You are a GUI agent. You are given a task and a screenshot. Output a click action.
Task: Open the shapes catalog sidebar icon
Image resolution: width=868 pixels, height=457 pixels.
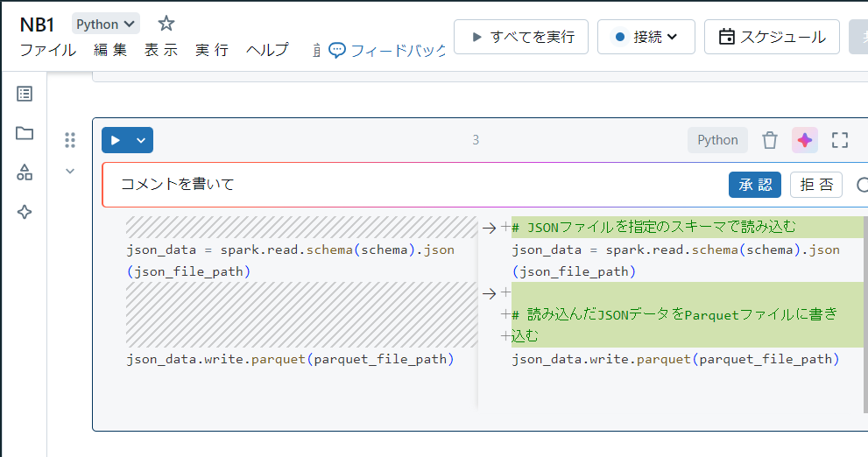(x=25, y=172)
